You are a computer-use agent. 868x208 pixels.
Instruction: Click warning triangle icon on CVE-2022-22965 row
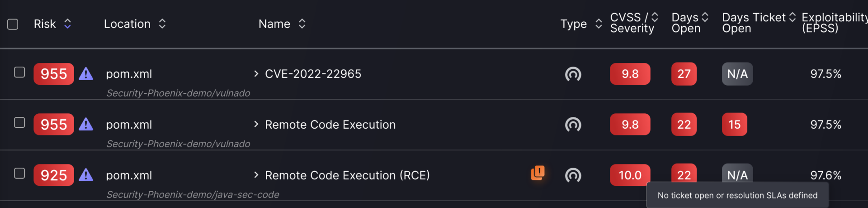point(86,74)
